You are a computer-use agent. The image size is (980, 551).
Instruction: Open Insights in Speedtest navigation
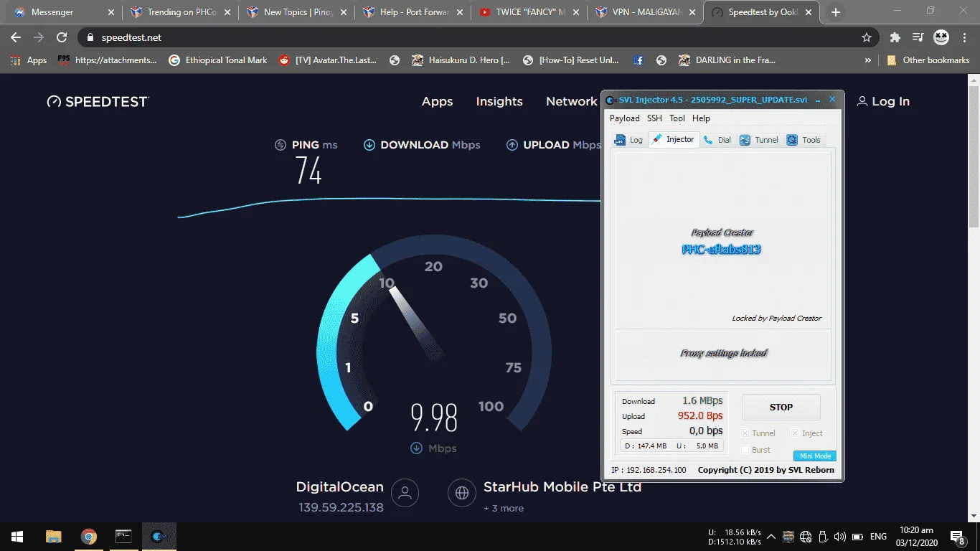pyautogui.click(x=499, y=102)
